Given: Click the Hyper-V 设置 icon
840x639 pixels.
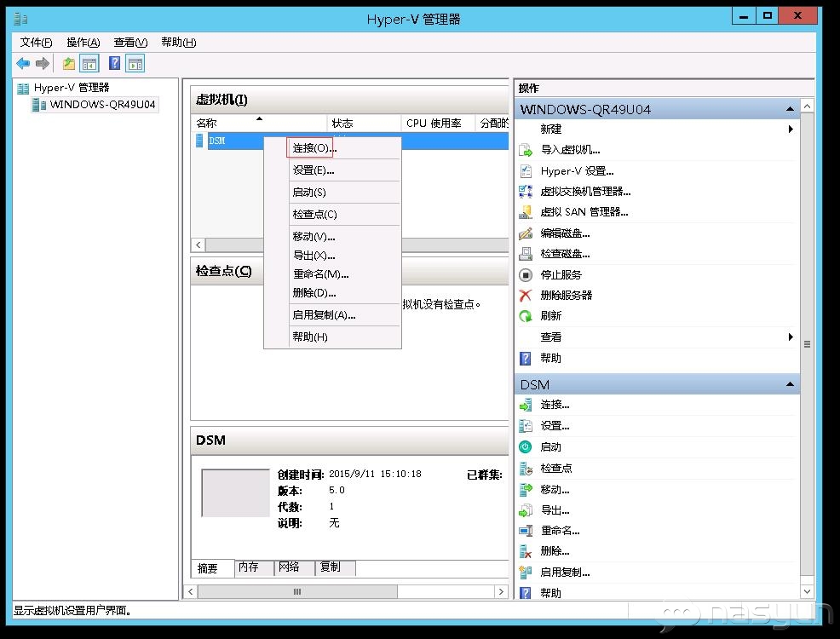Looking at the screenshot, I should point(526,171).
